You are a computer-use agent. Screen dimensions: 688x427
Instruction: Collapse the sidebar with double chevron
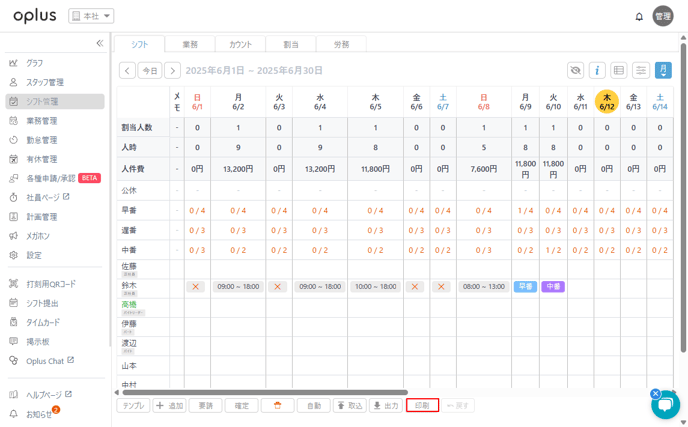99,43
